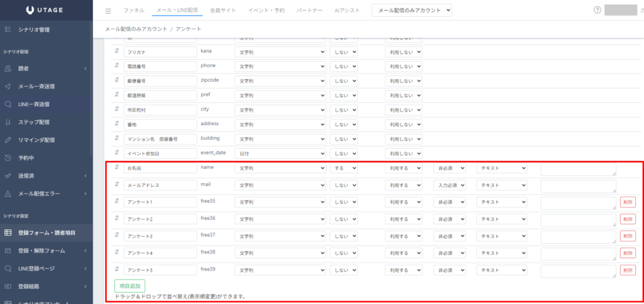Open the メール配信のみアカウント account dropdown
Image resolution: width=644 pixels, height=304 pixels.
412,10
